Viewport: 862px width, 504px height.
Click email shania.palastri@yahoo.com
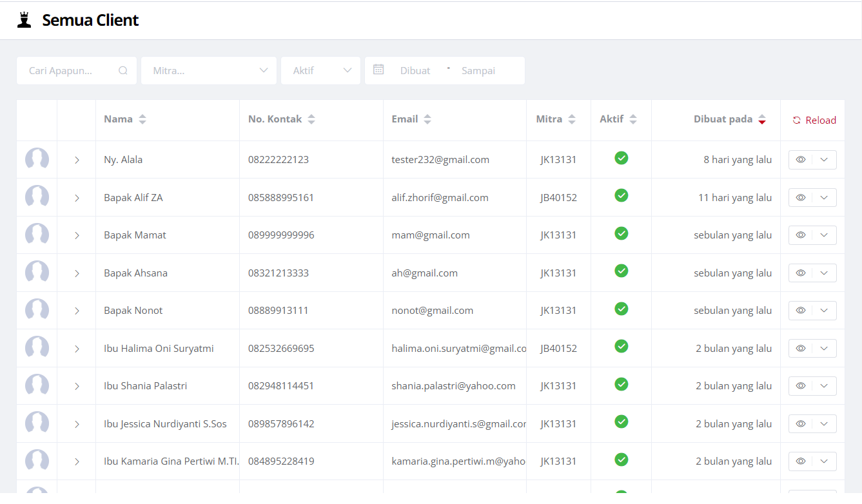[x=453, y=386]
